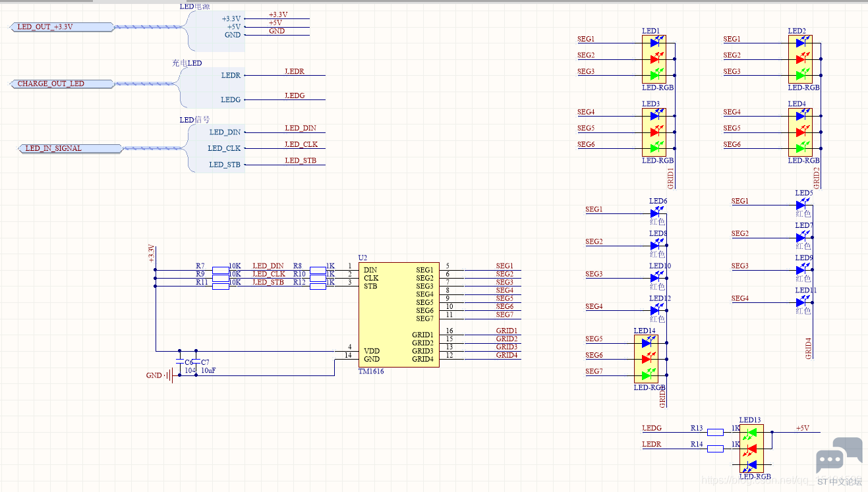Screen dimensions: 868x492
Task: Select the LED11 diode symbol
Action: pyautogui.click(x=802, y=302)
